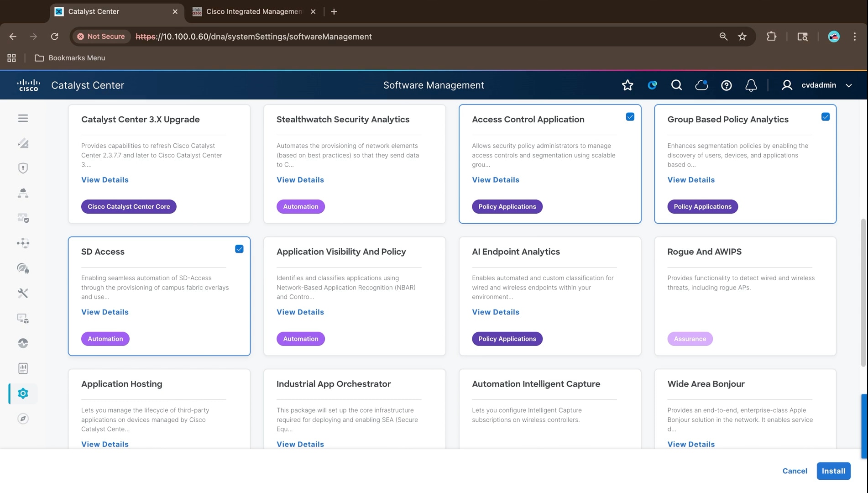
Task: Click the Cancel button
Action: pos(795,471)
